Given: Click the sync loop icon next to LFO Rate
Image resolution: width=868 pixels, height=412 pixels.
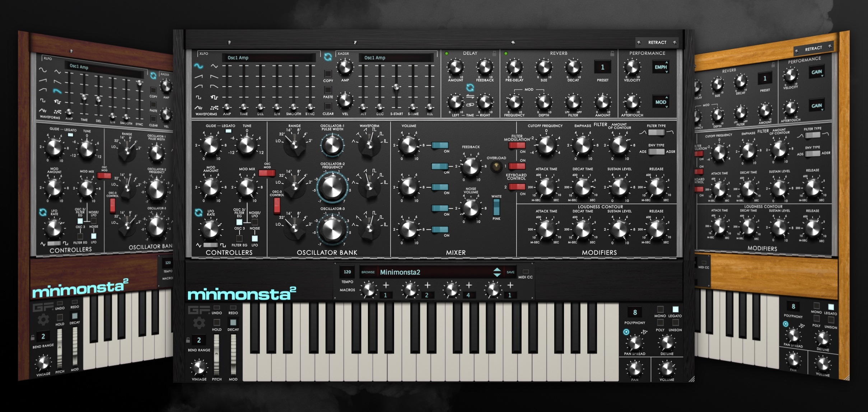Looking at the screenshot, I should click(x=198, y=213).
